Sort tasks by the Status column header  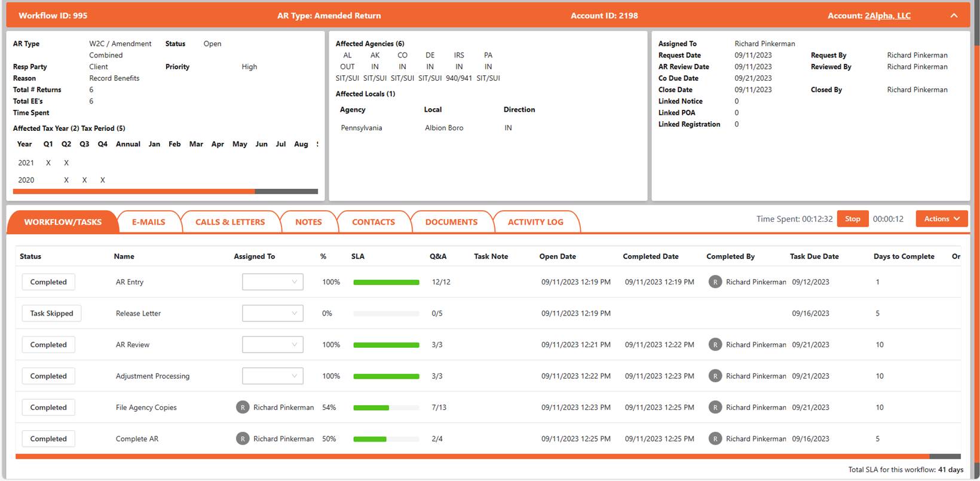click(30, 256)
